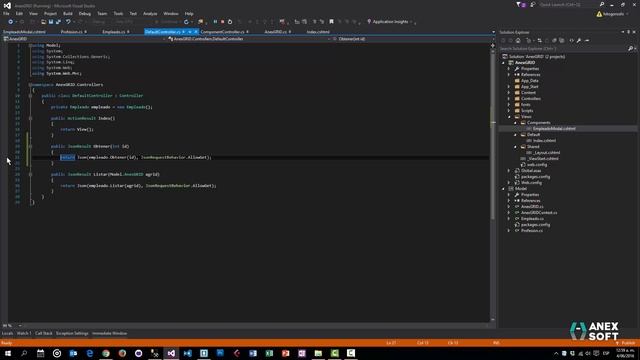Collapse the Shared folder under Views
Image resolution: width=640 pixels, height=360 pixels.
[x=515, y=147]
